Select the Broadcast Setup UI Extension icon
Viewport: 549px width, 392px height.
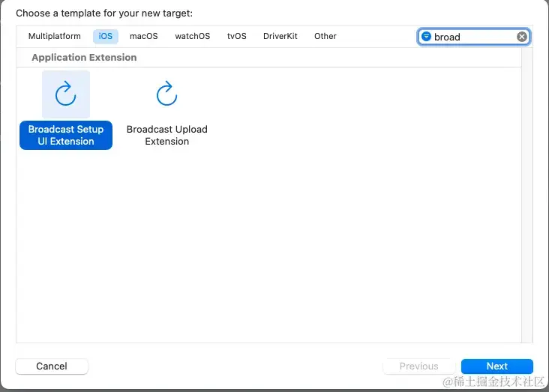[x=66, y=94]
